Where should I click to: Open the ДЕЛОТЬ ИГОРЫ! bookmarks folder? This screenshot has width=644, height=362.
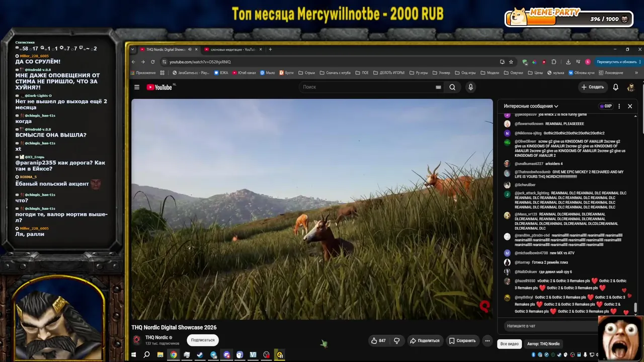389,73
